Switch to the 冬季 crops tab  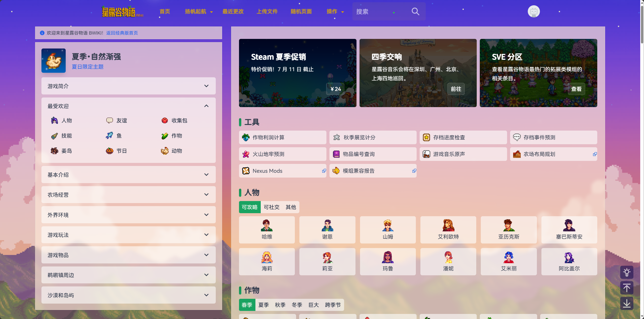(297, 305)
